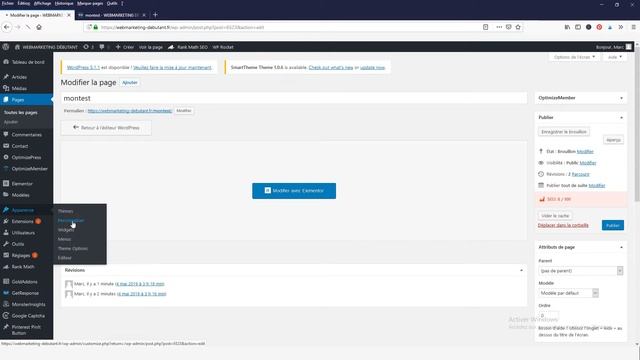Expand the Options de l'écran dropdown

tap(574, 57)
